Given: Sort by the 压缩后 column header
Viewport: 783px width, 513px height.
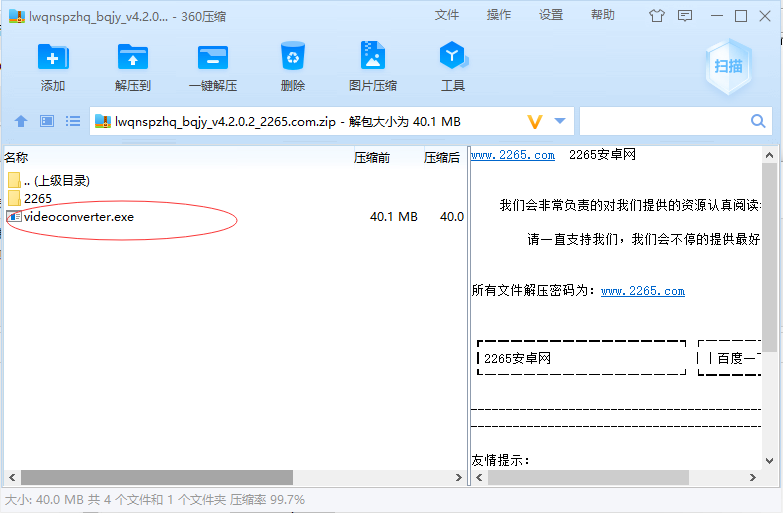Looking at the screenshot, I should point(442,158).
